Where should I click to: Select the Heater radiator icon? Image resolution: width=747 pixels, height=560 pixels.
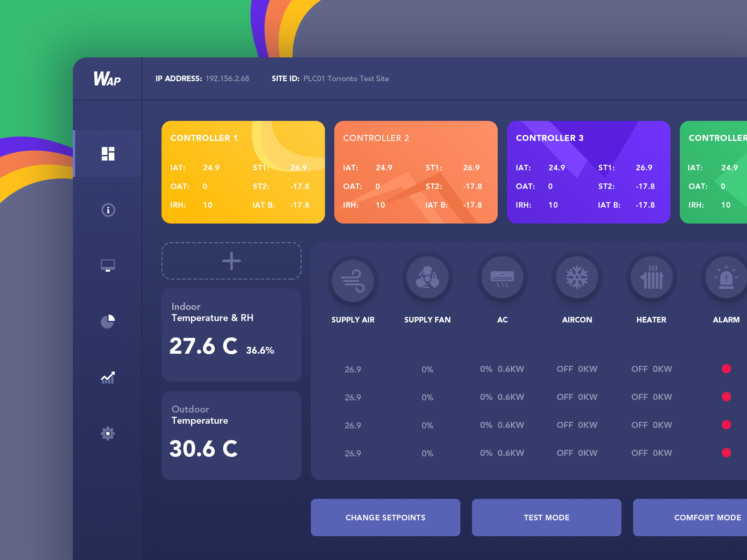coord(651,278)
